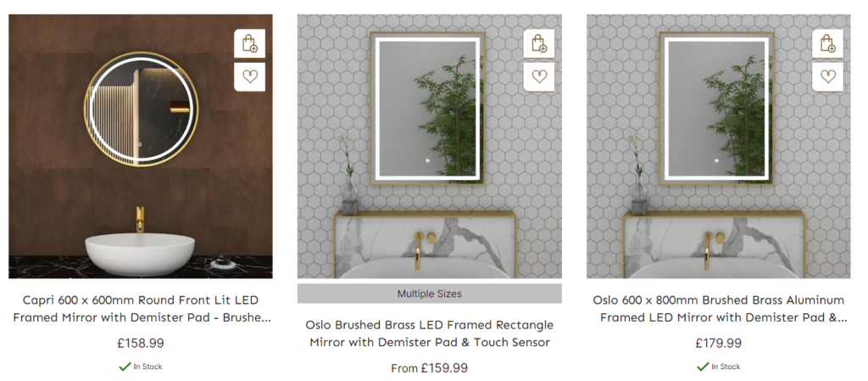Click the heart on the Oslo 600 x 800mm mirror
The image size is (868, 381).
(x=827, y=76)
